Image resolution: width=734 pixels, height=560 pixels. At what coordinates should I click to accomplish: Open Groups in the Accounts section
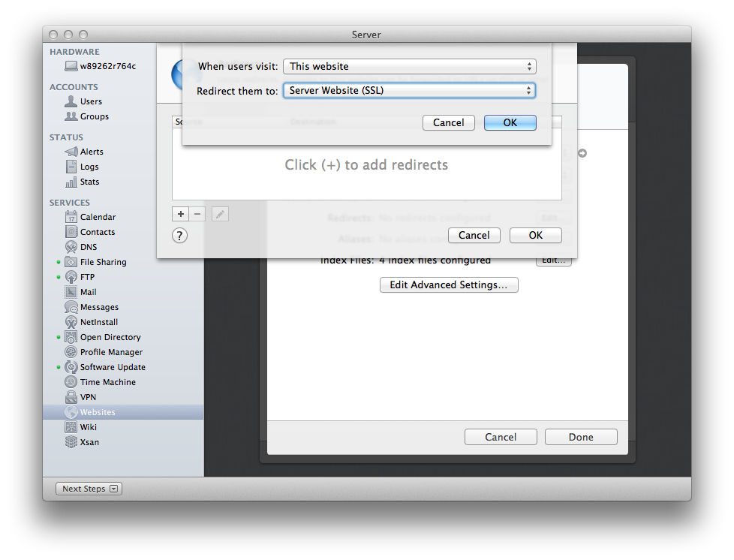[x=94, y=116]
